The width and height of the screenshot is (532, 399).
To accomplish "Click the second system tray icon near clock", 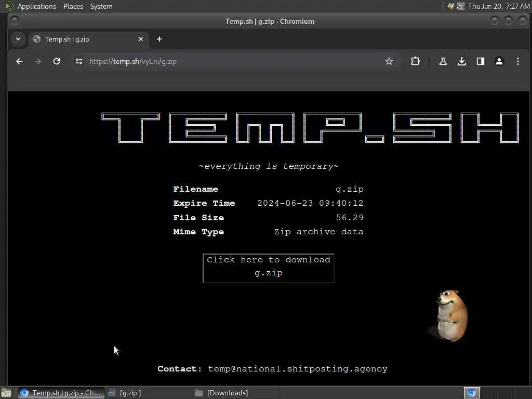I will tap(461, 6).
